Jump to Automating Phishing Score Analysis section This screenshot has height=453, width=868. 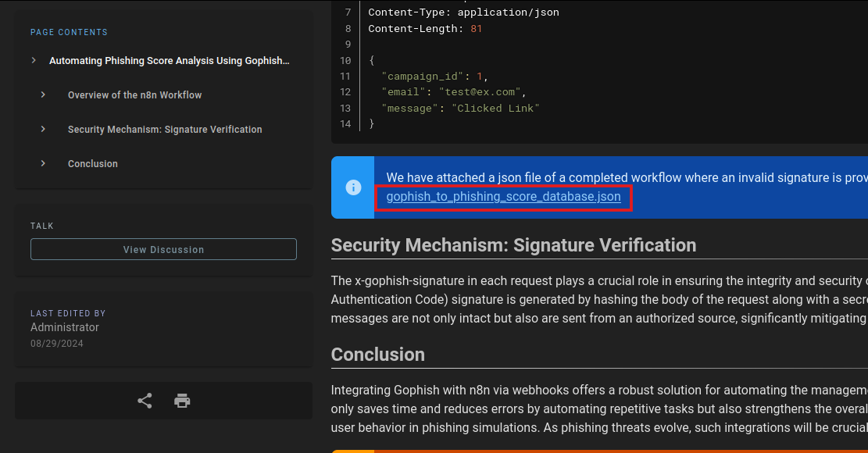tap(169, 61)
